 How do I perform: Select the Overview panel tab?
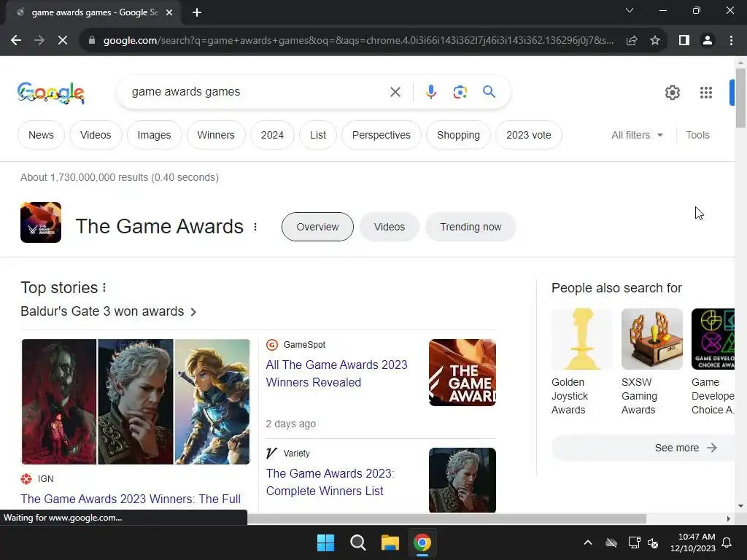pos(318,227)
